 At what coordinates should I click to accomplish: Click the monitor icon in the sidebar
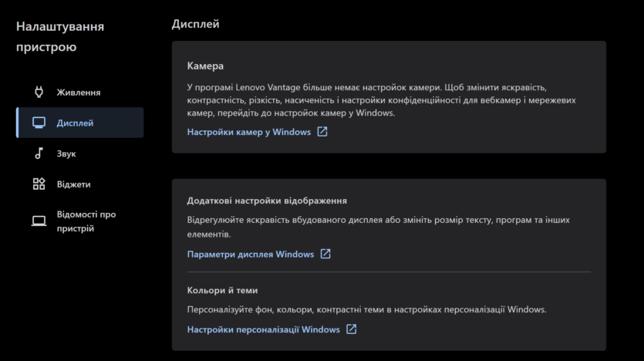(39, 123)
